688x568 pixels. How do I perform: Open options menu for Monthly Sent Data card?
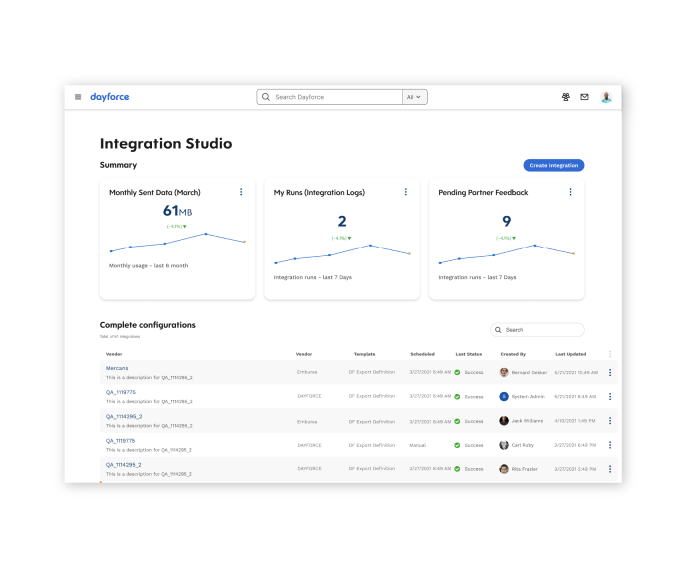(x=241, y=192)
